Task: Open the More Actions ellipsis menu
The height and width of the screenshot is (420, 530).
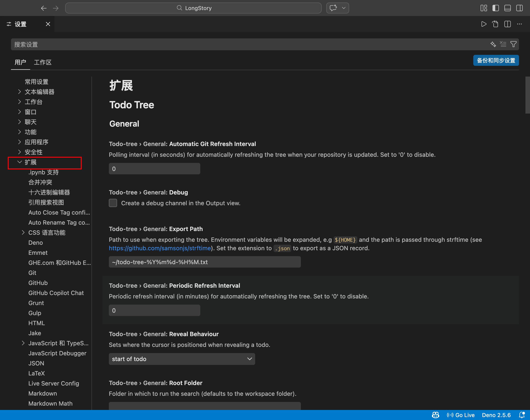Action: tap(519, 24)
